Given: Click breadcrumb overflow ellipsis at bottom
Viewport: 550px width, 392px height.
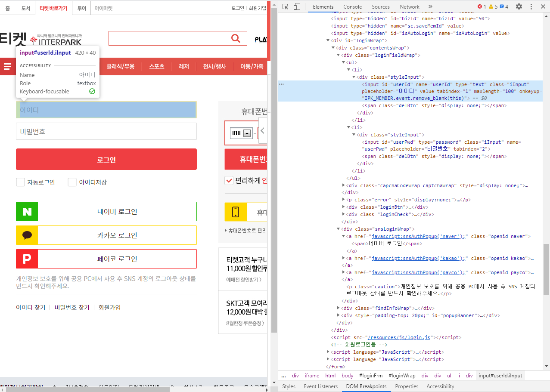Looking at the screenshot, I should (x=283, y=376).
